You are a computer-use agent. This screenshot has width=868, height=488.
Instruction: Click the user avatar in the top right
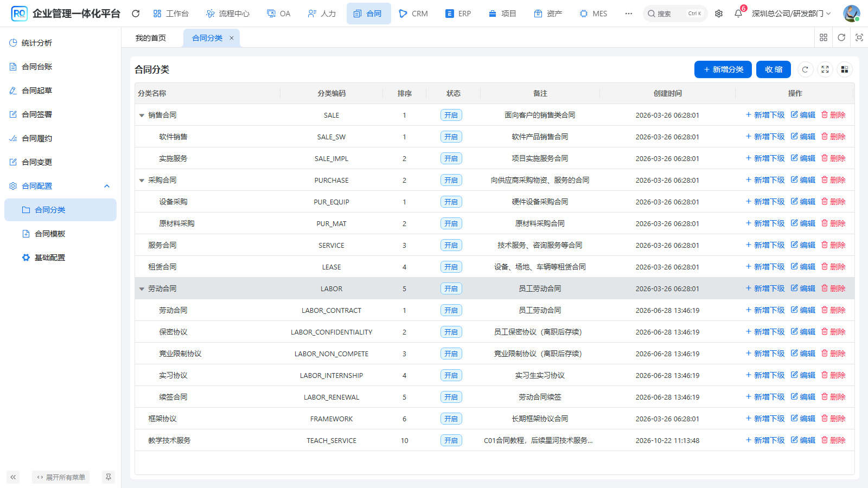click(x=851, y=14)
